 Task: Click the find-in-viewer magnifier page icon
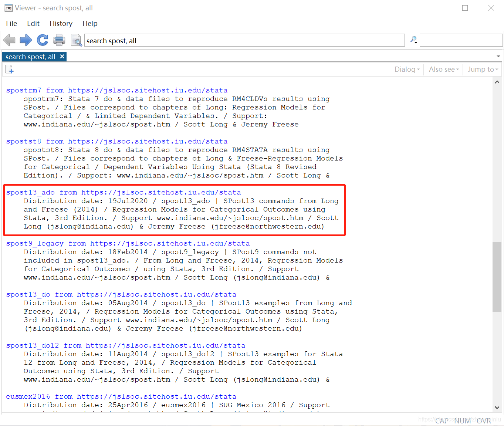(76, 40)
